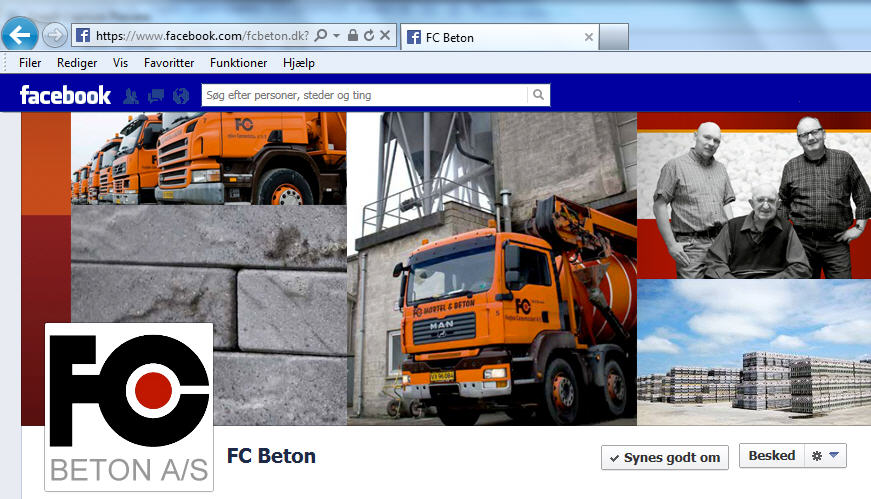Open the cover photo with orange trucks
This screenshot has width=871, height=499.
tap(446, 269)
